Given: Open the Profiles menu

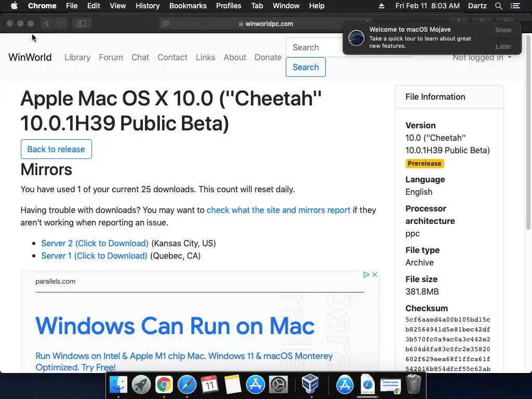Looking at the screenshot, I should [229, 6].
